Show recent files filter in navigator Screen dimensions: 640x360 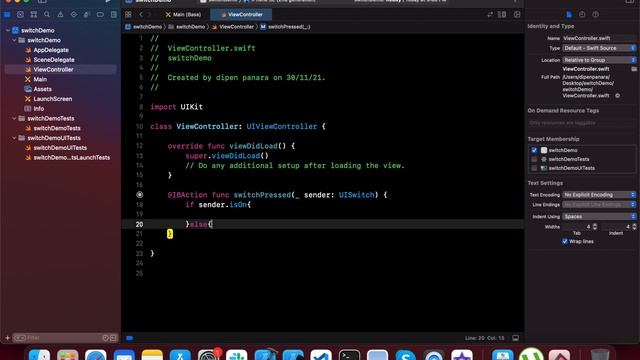[x=105, y=338]
